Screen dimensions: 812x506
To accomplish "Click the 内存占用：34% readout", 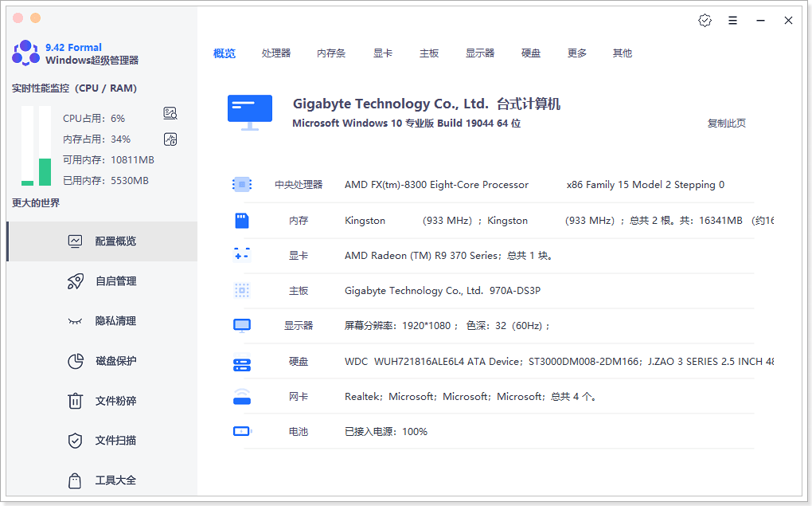I will [97, 139].
